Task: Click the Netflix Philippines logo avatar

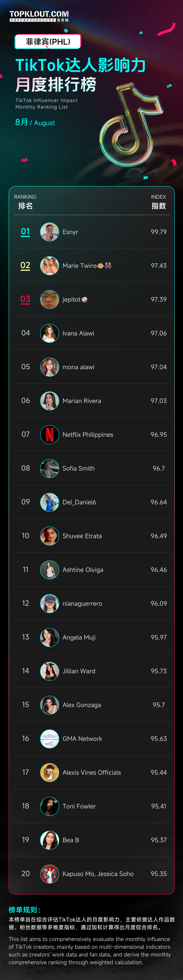Action: click(49, 435)
